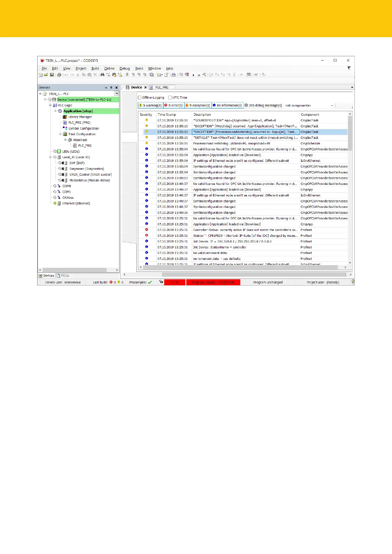Screen dimensions: 392x554
Task: Open the project selector dropdown TBEN_L...-PLC
Action: tap(117, 94)
